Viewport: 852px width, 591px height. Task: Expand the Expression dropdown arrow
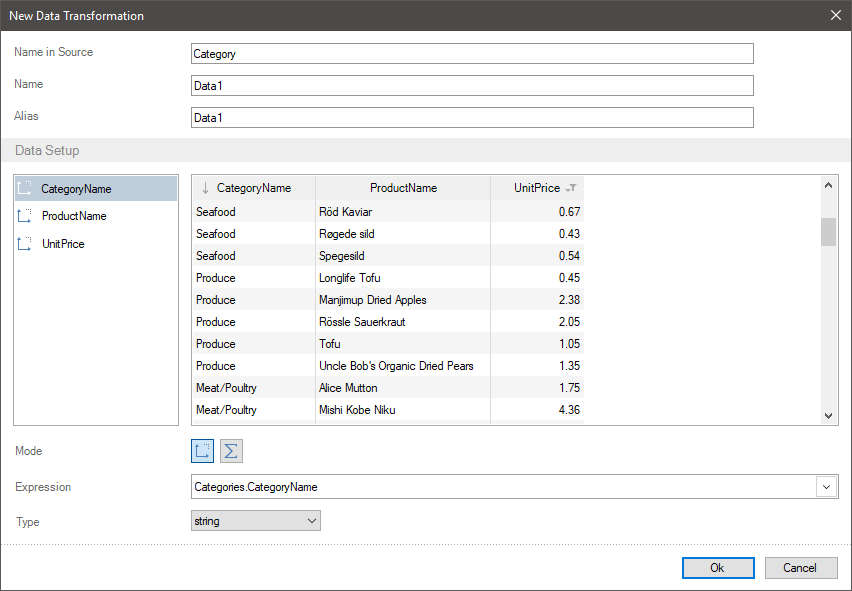tap(827, 487)
